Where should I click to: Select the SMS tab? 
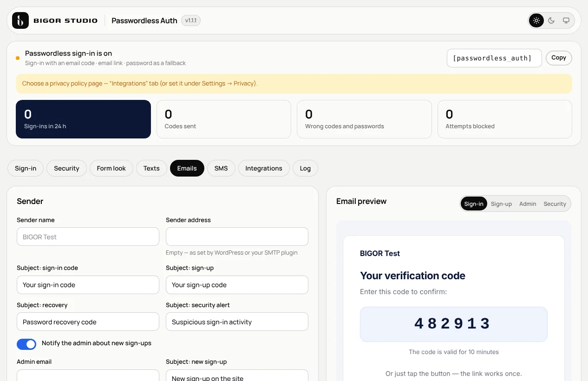tap(221, 168)
